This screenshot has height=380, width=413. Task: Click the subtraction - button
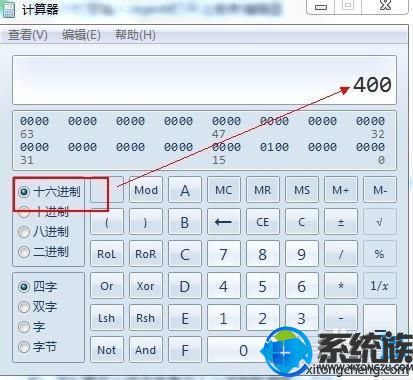[x=341, y=318]
